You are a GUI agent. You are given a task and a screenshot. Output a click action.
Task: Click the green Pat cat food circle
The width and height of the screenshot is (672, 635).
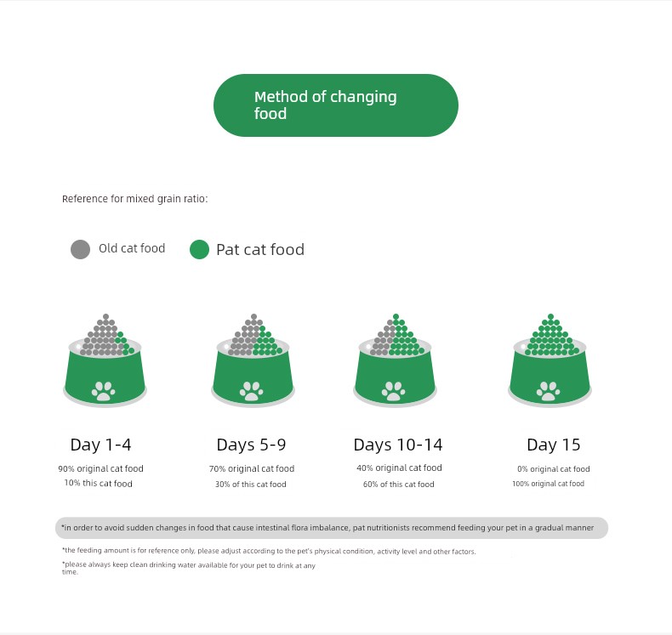pos(199,249)
